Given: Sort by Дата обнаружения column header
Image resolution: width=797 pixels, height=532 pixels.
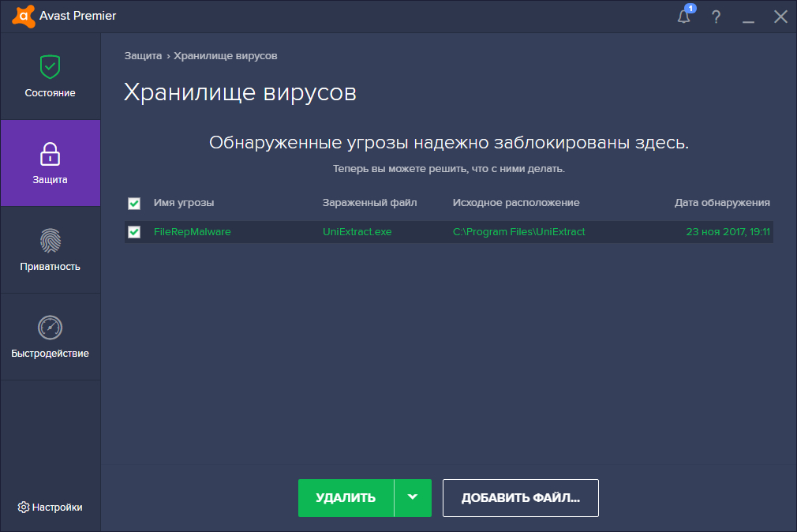Looking at the screenshot, I should click(x=721, y=203).
